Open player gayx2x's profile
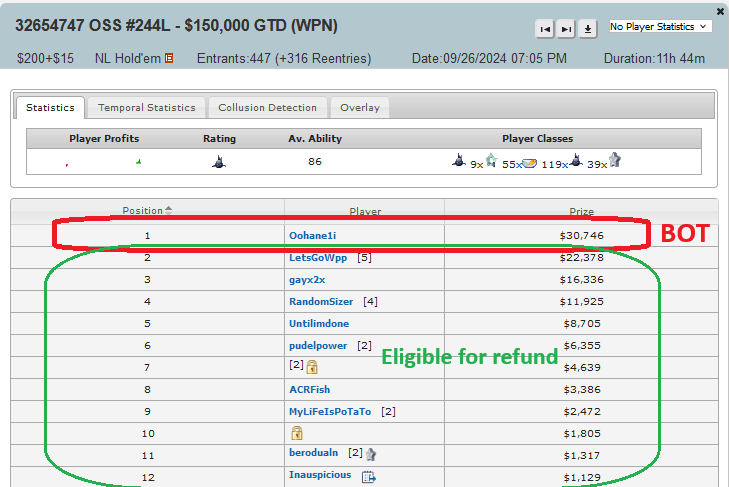This screenshot has width=729, height=487. (x=307, y=280)
